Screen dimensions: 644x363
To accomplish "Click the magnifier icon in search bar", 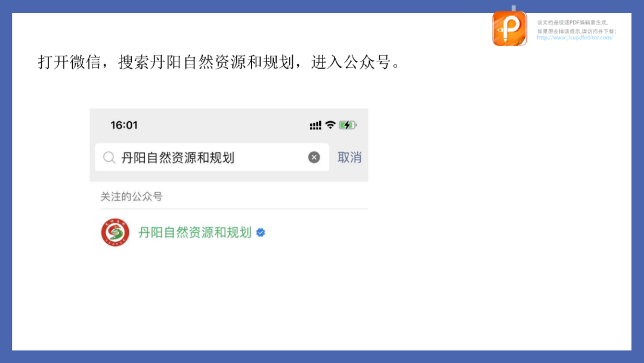I will pyautogui.click(x=109, y=158).
